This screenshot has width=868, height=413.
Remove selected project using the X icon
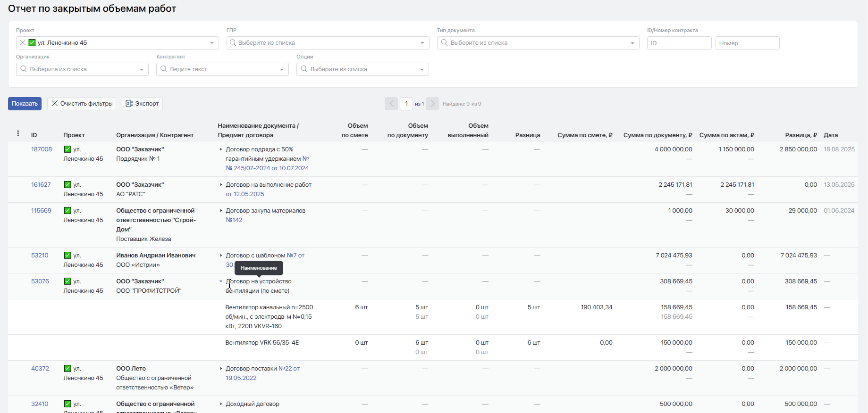coord(23,43)
